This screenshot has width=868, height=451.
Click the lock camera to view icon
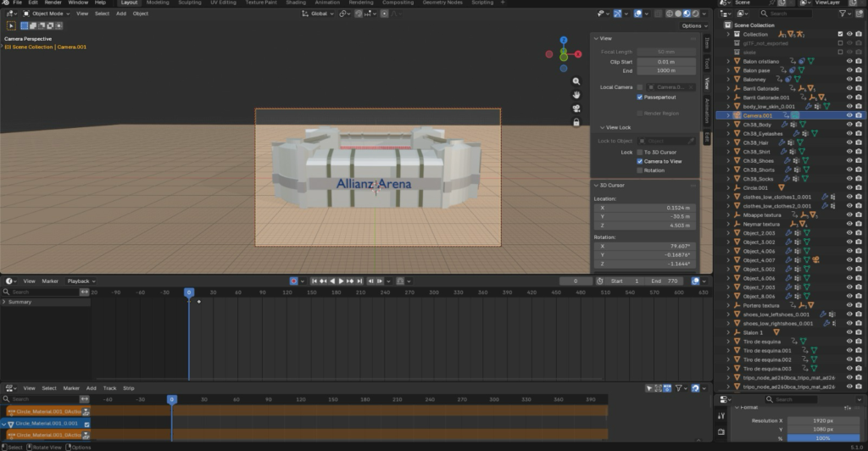pos(576,121)
